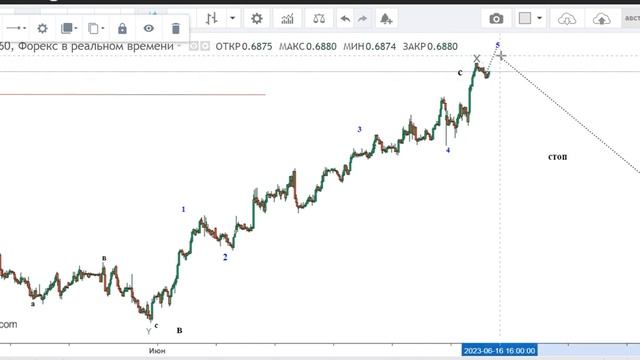This screenshot has width=640, height=360.
Task: Select the dotted descending trend line
Action: coord(570,114)
